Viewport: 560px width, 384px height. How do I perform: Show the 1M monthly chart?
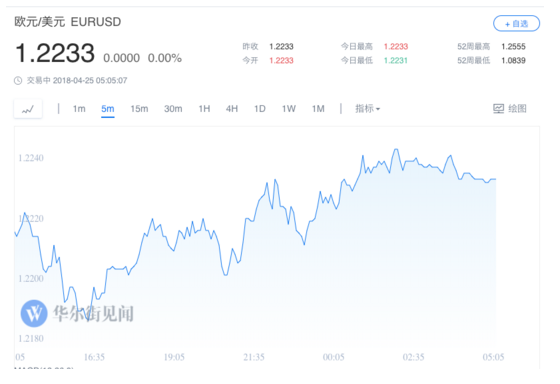(318, 109)
